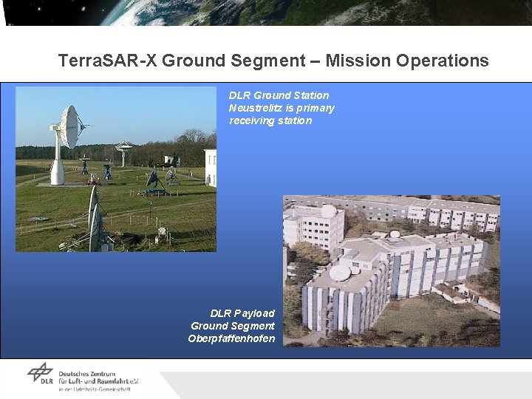Click the DLR Ground Station Neustrelitz caption
The height and width of the screenshot is (399, 532).
[282, 108]
